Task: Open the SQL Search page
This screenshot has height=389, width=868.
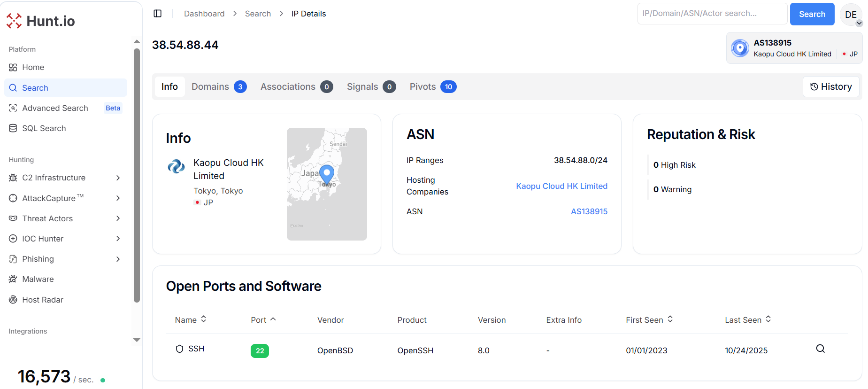Action: coord(44,128)
